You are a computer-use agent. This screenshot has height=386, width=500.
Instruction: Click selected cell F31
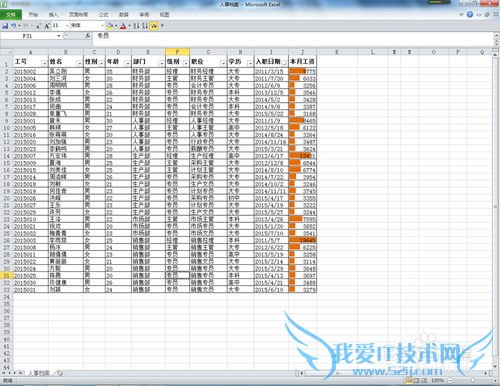177,275
